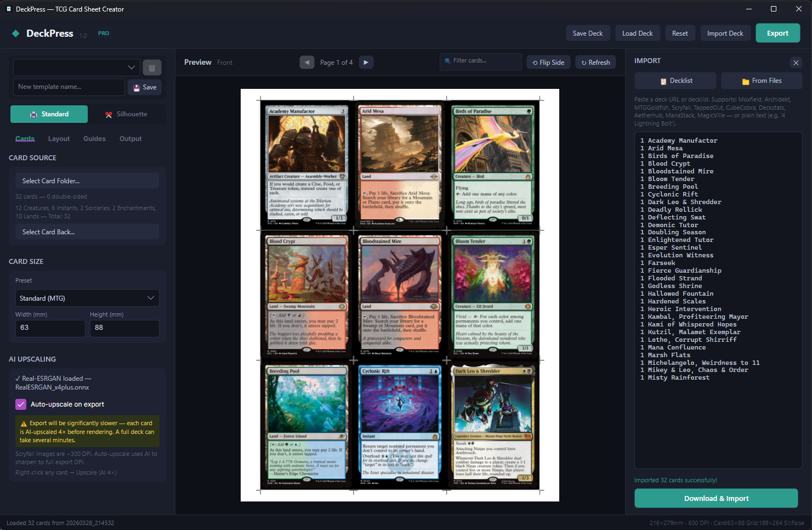Delete the saved template using the trash icon
Viewport: 812px width, 530px height.
(152, 67)
